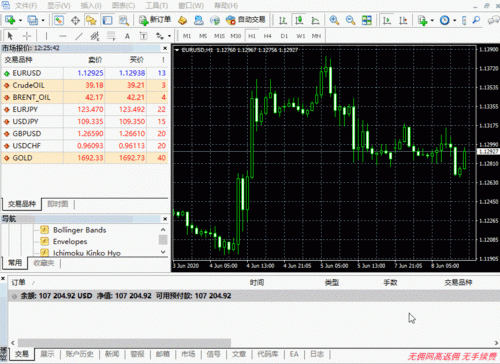Toggle the chart auto scroll button
The image size is (500, 364).
click(387, 20)
